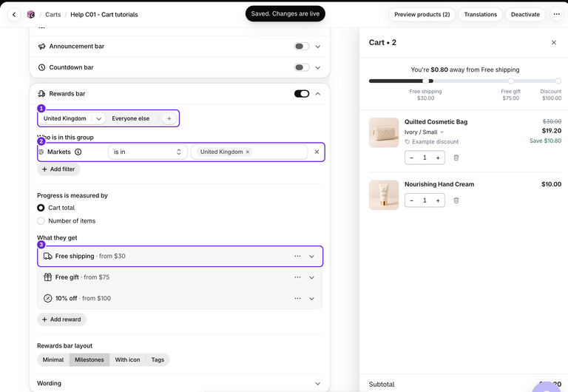Decrease Nourishing Hand Cream quantity
The height and width of the screenshot is (392, 568).
411,200
